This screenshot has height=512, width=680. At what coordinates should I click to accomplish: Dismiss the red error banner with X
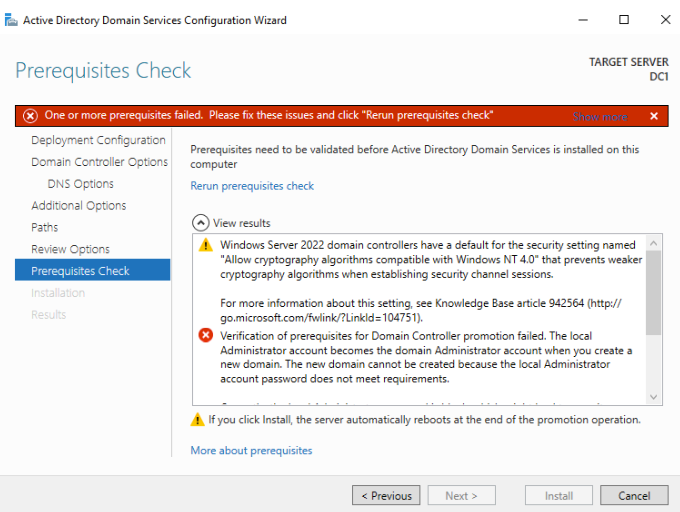654,116
